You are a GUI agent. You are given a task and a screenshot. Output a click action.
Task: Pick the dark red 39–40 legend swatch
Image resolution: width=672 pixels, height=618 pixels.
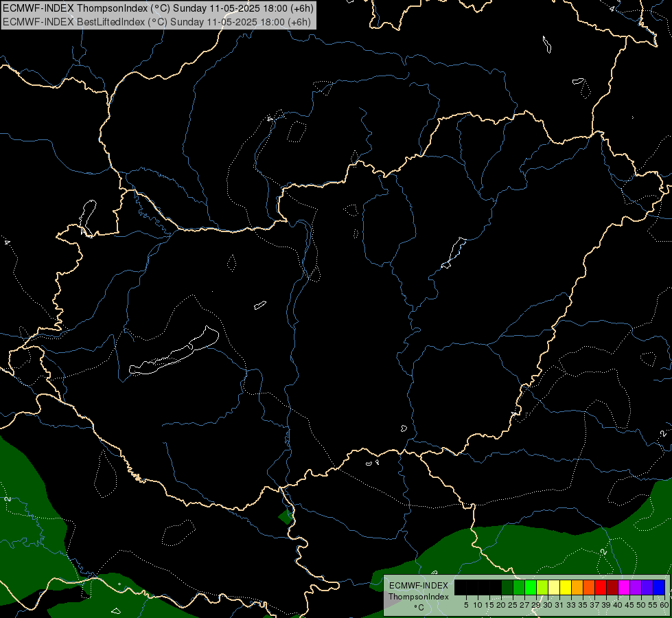pos(612,588)
